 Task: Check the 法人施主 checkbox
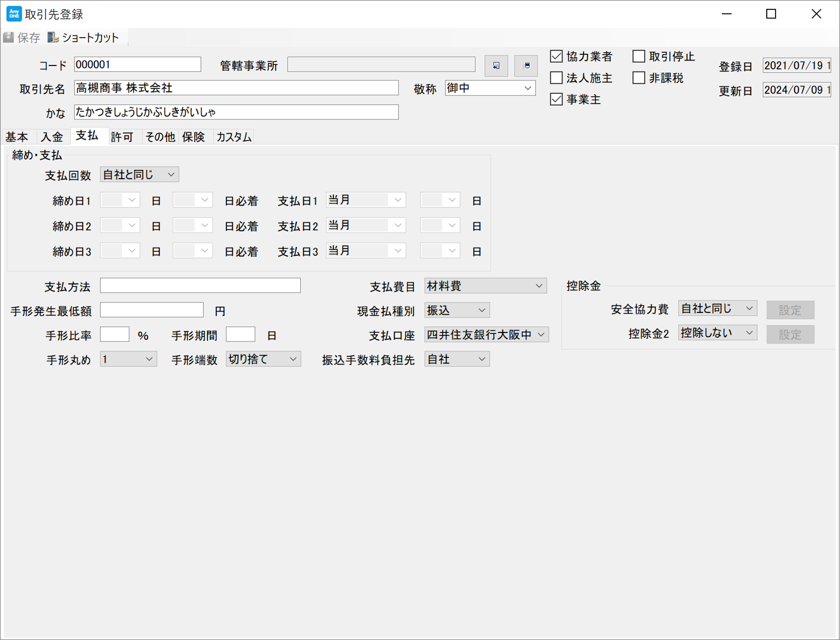tap(556, 78)
